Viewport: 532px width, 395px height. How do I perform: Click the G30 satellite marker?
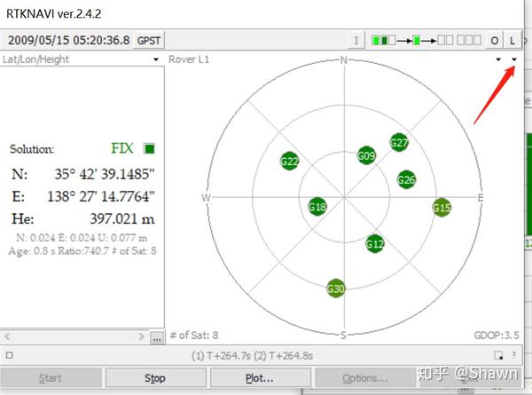(335, 288)
